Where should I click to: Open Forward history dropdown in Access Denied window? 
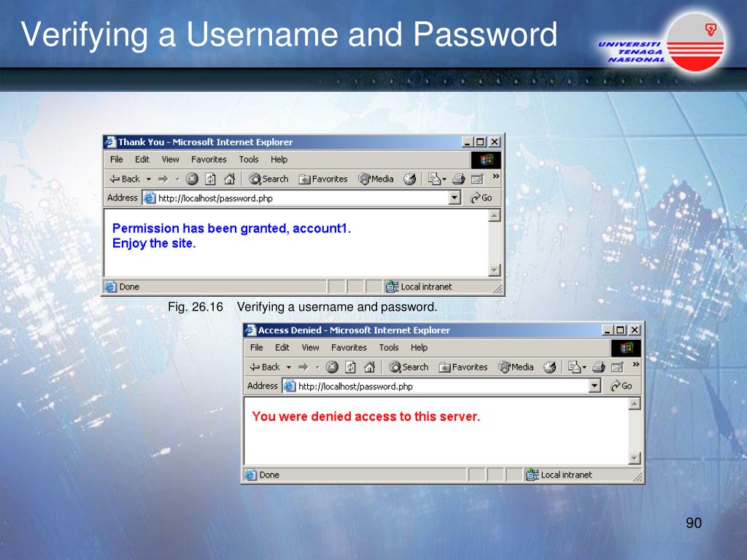pos(317,367)
